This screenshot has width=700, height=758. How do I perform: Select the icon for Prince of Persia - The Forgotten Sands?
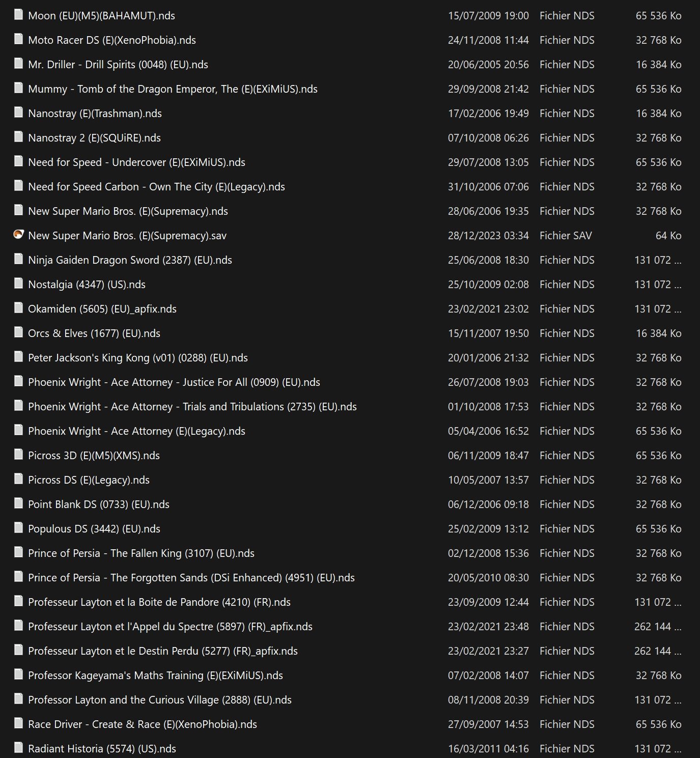tap(18, 577)
